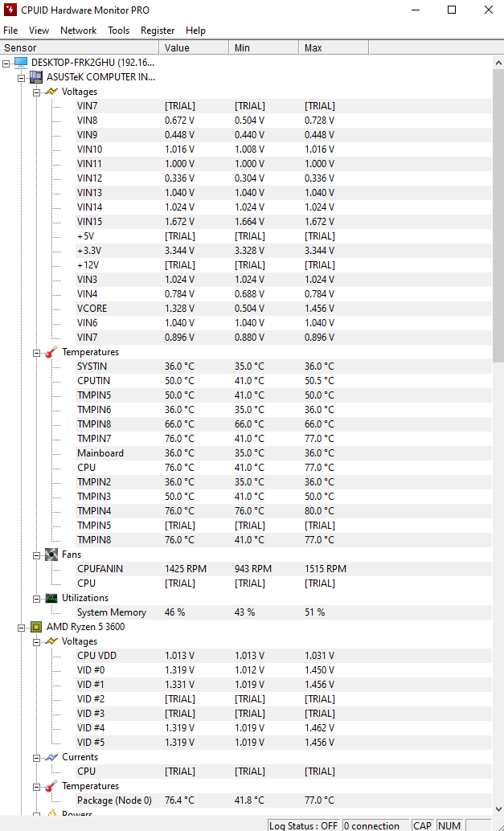Click the motherboard Voltages lightning icon
Image resolution: width=504 pixels, height=831 pixels.
click(x=51, y=92)
